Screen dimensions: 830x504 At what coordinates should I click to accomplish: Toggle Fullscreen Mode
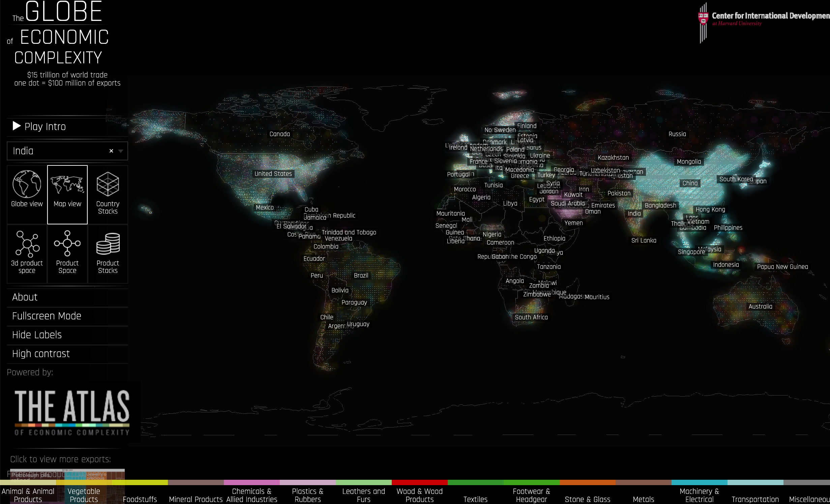(x=47, y=316)
